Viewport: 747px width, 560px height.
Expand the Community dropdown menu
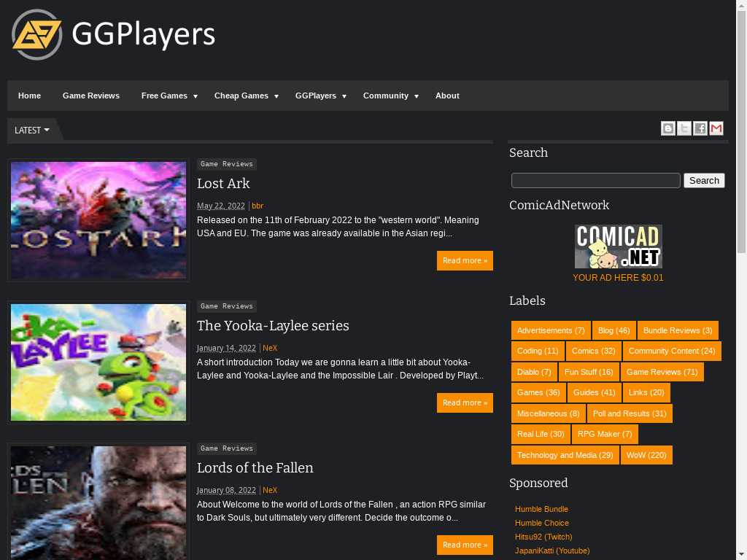(x=391, y=96)
